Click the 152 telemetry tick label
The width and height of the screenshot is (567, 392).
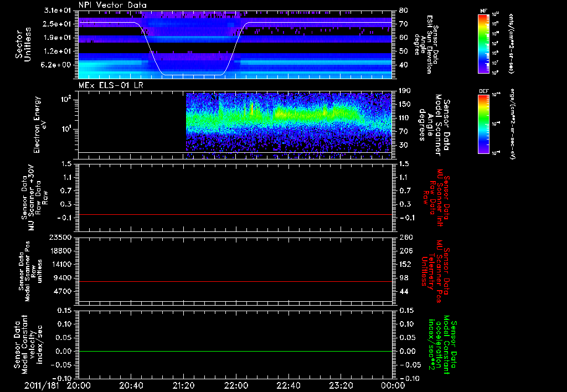[405, 264]
